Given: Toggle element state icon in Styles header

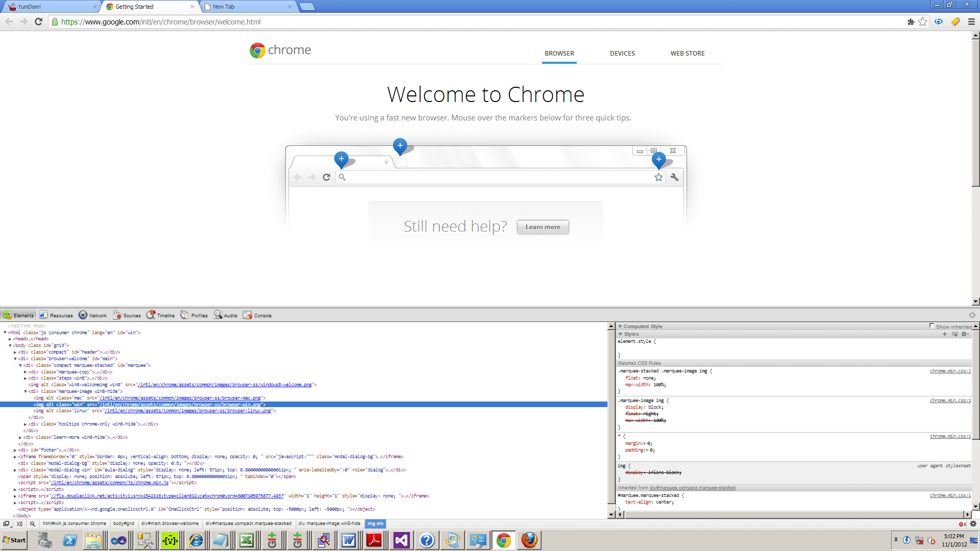Looking at the screenshot, I should point(954,334).
